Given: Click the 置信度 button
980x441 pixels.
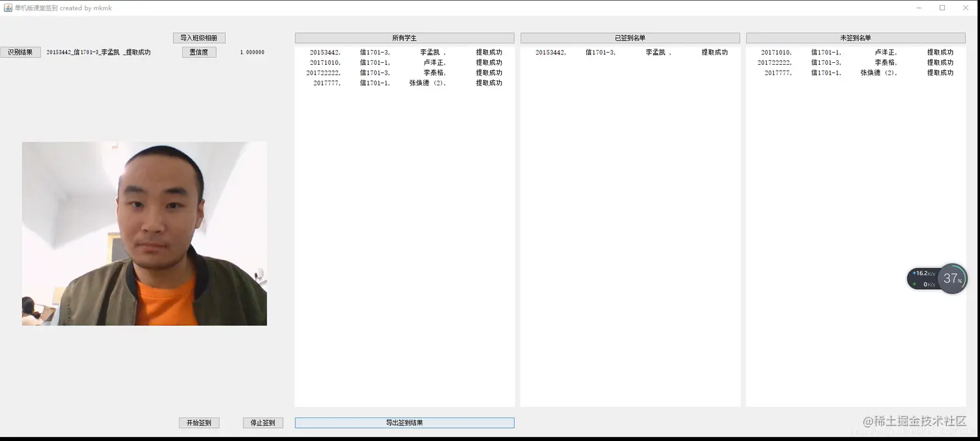Looking at the screenshot, I should [199, 53].
